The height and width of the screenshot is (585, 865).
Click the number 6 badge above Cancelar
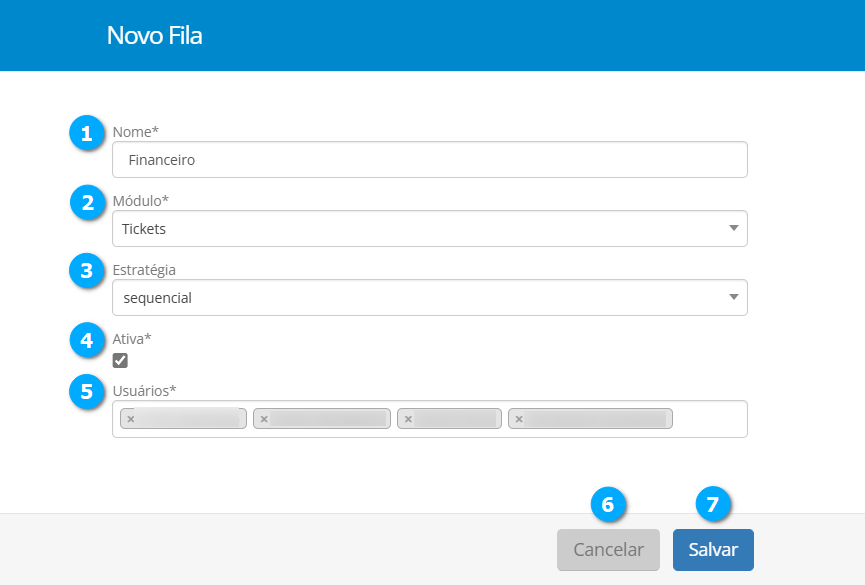[x=608, y=505]
